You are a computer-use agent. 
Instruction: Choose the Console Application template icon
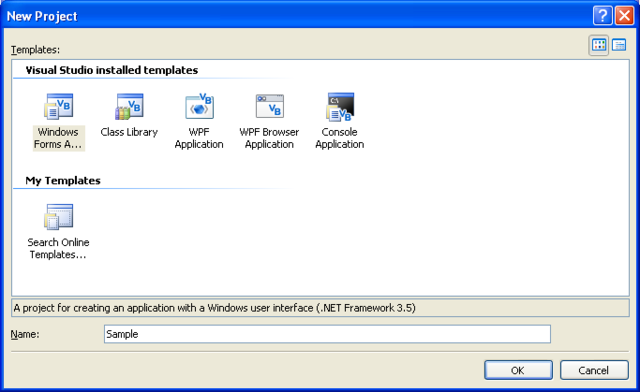340,107
